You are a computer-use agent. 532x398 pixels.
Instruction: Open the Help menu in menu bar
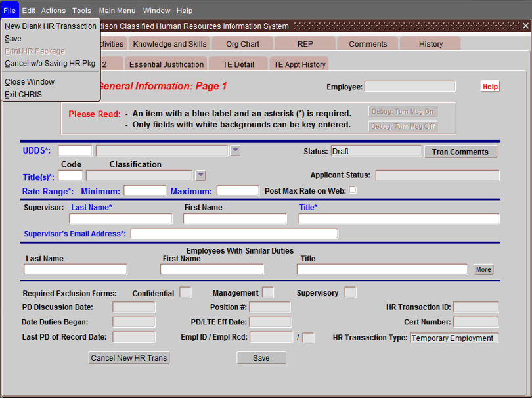pos(185,11)
